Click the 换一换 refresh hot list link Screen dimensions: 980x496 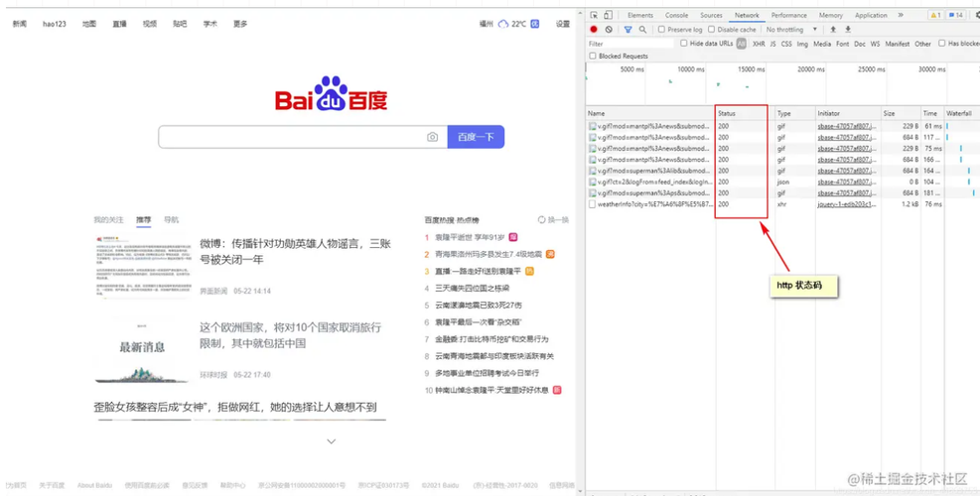point(558,220)
